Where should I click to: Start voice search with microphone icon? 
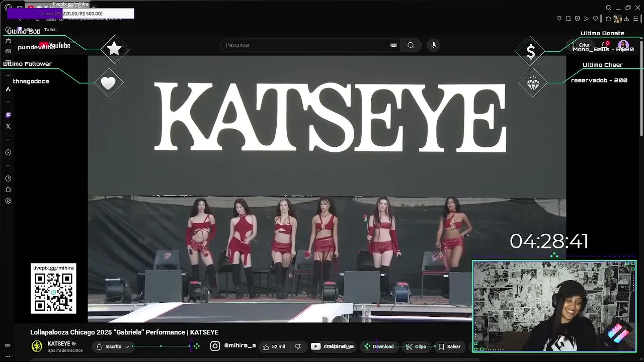434,45
